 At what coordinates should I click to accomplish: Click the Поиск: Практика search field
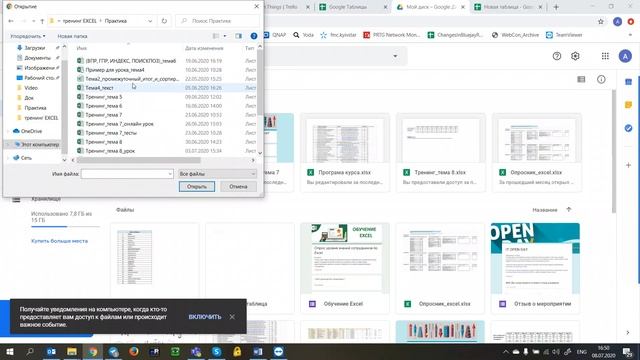click(x=218, y=21)
